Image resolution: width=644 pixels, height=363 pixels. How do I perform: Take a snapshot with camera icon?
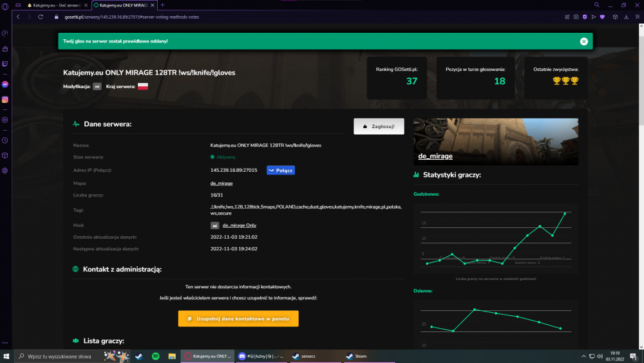click(576, 17)
